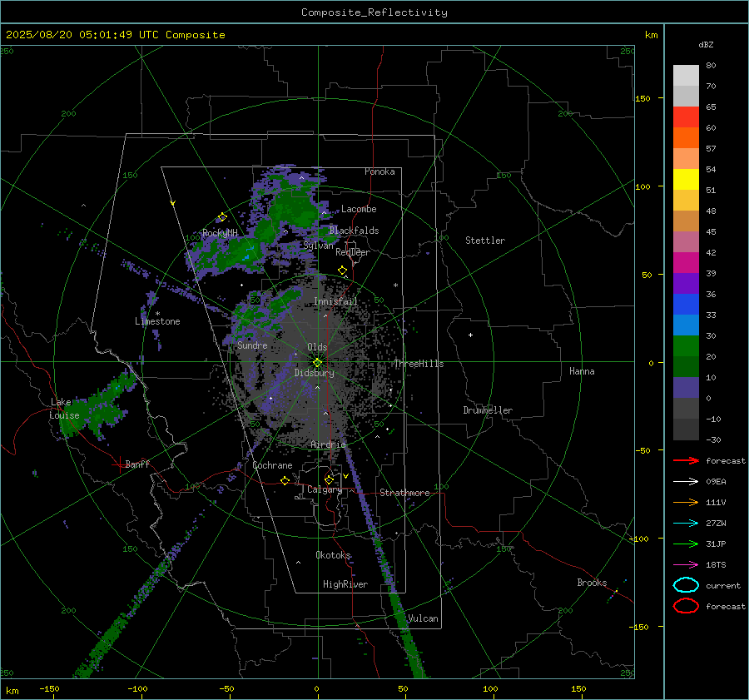Screen dimensions: 749x700
Task: Click the RockyMH label
Action: click(220, 233)
